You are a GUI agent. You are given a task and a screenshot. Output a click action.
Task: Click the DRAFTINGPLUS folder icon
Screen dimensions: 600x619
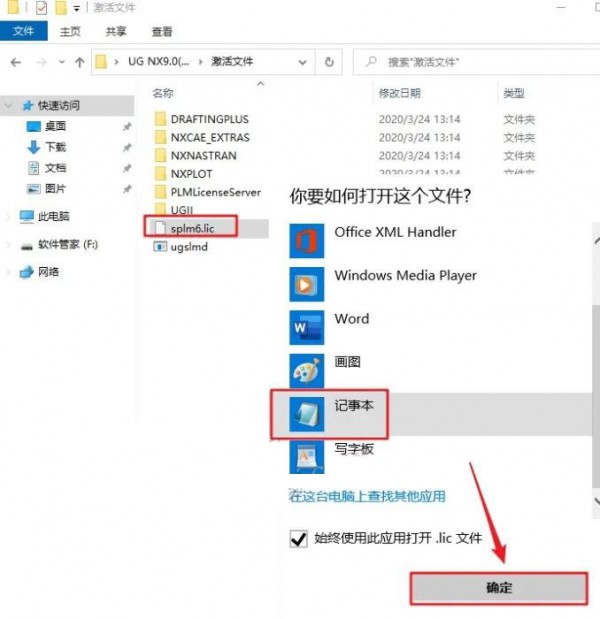point(160,119)
